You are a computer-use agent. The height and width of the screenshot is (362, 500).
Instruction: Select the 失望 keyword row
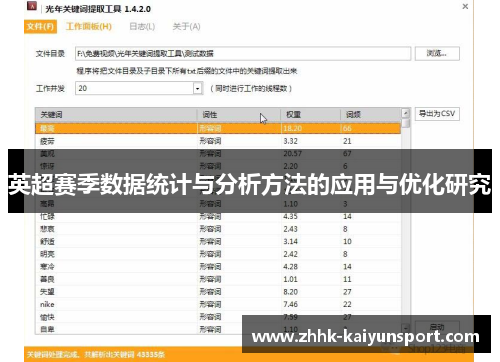[218, 292]
